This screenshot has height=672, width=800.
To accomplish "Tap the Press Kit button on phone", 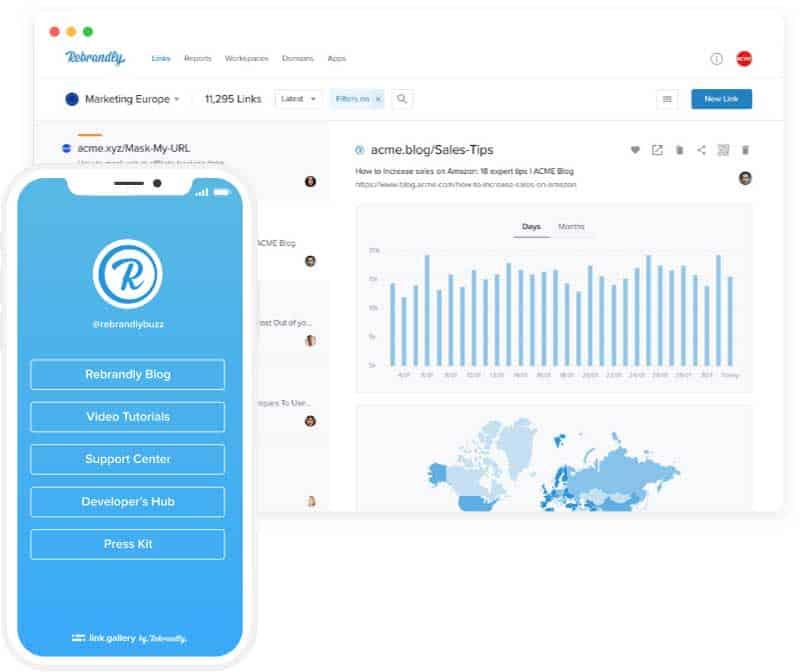I will (128, 544).
